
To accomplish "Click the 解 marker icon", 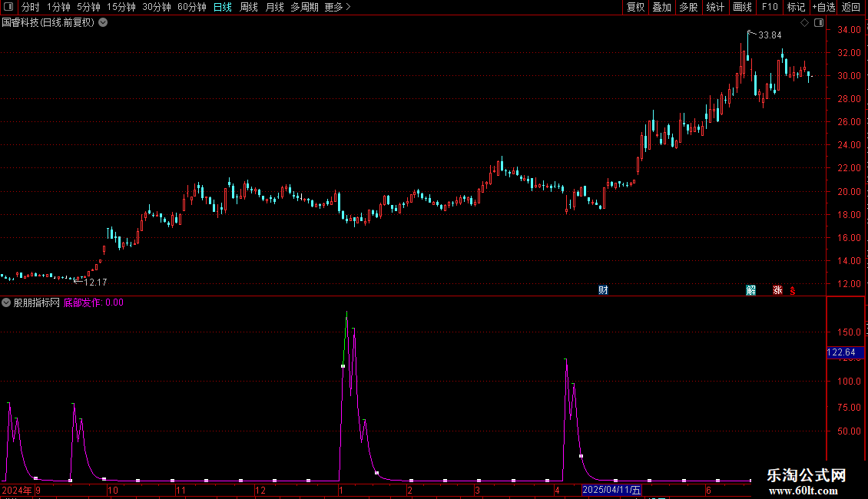I will (750, 290).
